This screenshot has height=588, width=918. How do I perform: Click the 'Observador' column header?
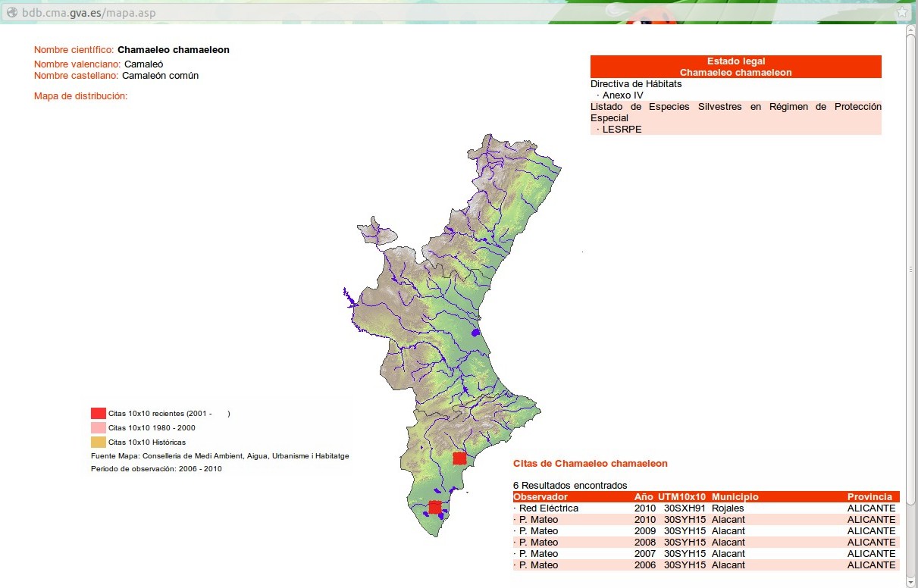(540, 496)
